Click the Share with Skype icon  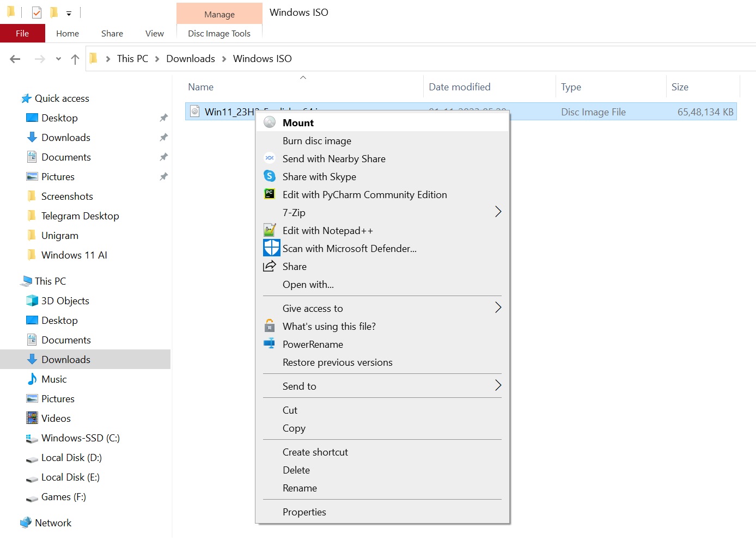pos(270,176)
